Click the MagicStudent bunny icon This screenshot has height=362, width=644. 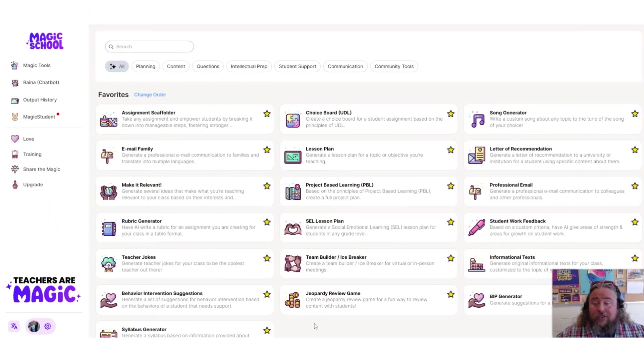(x=15, y=117)
